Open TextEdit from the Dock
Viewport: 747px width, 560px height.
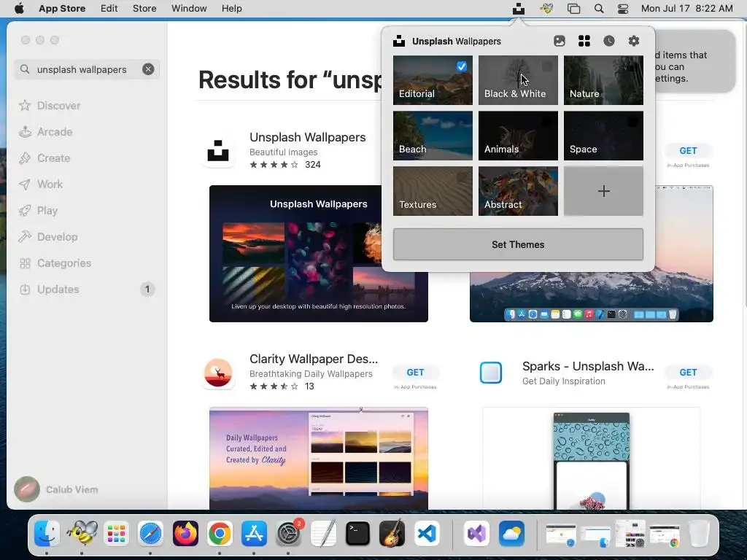tap(323, 533)
